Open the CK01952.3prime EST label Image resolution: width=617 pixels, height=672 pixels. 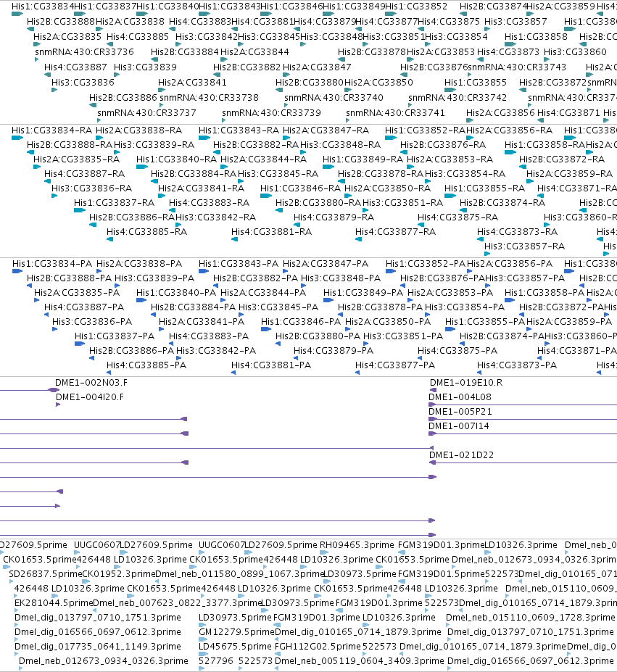(x=118, y=574)
